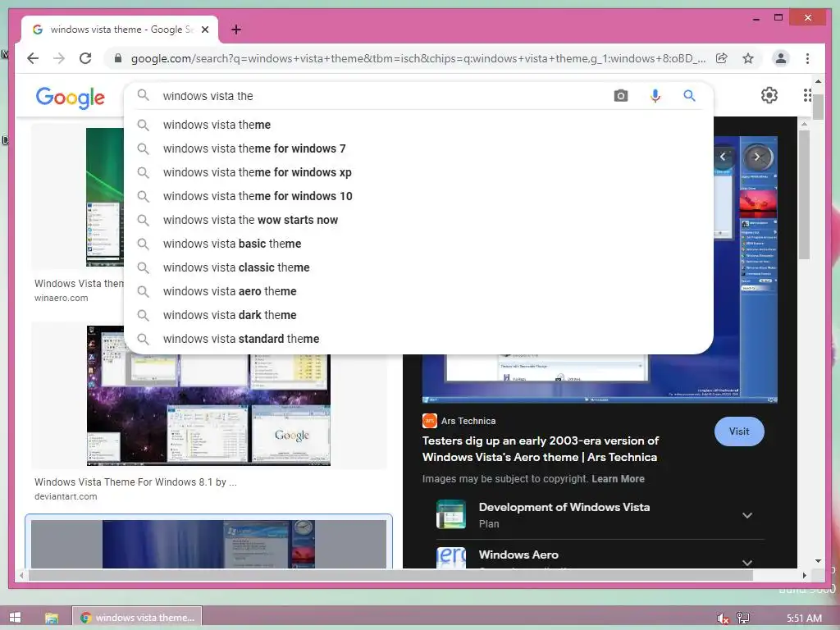The height and width of the screenshot is (630, 840).
Task: Open File Explorer from the taskbar
Action: pyautogui.click(x=52, y=619)
